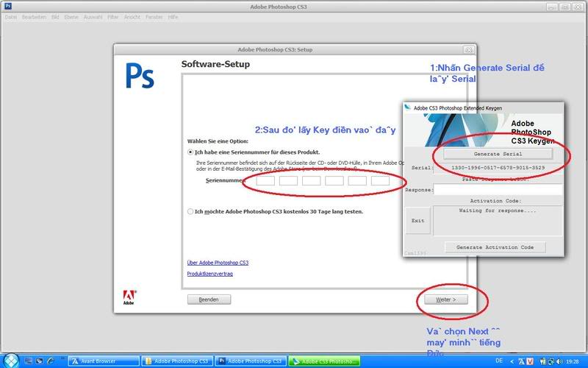Close the Photoshop CS3 Setup dialog
Screen dimensions: 588x368
point(468,50)
